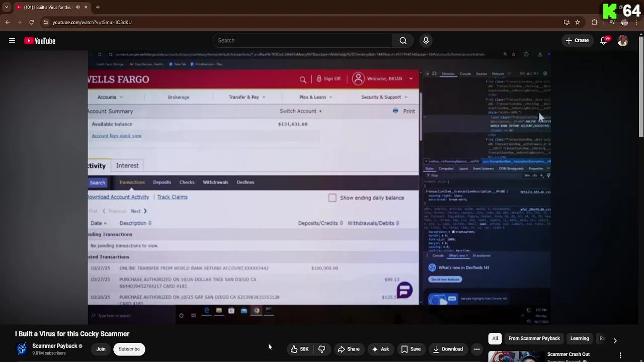Open the YouTube notifications bell

(x=604, y=41)
